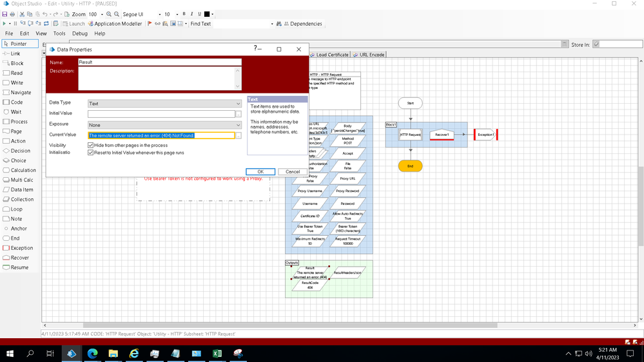Image resolution: width=644 pixels, height=362 pixels.
Task: Click OK in Data Properties dialog
Action: [x=260, y=172]
